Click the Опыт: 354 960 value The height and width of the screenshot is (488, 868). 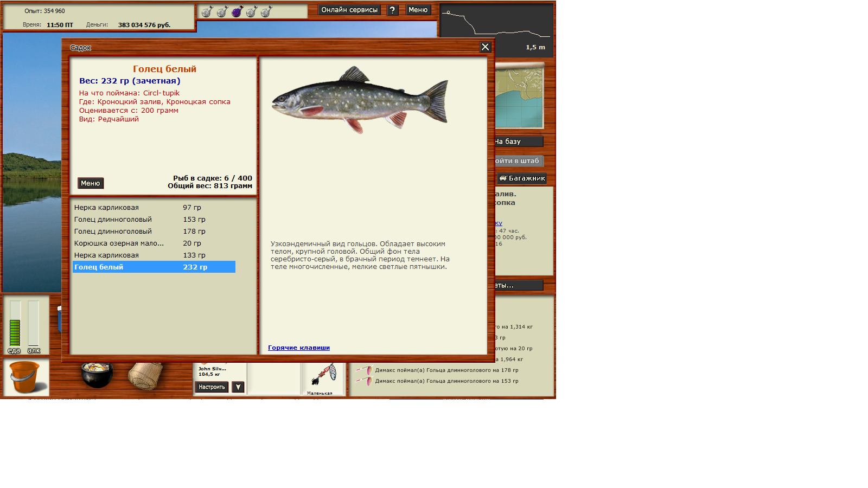44,11
